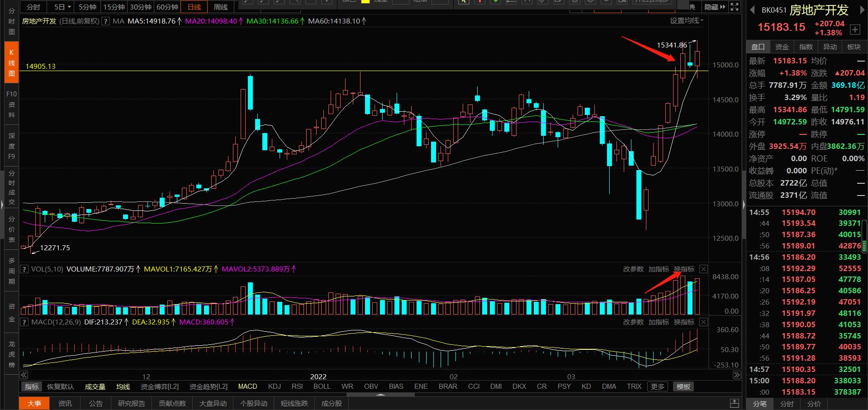Open MACD panel 换指标 selector

tap(684, 322)
